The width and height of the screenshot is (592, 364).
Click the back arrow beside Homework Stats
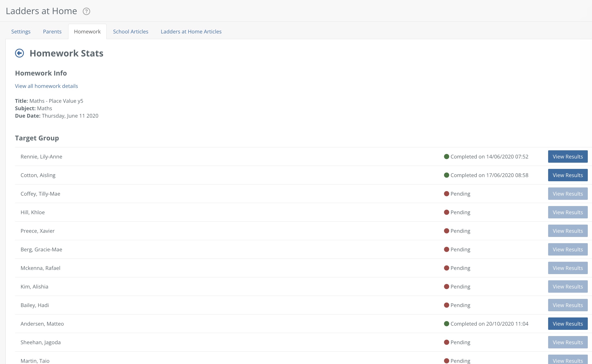(x=20, y=53)
